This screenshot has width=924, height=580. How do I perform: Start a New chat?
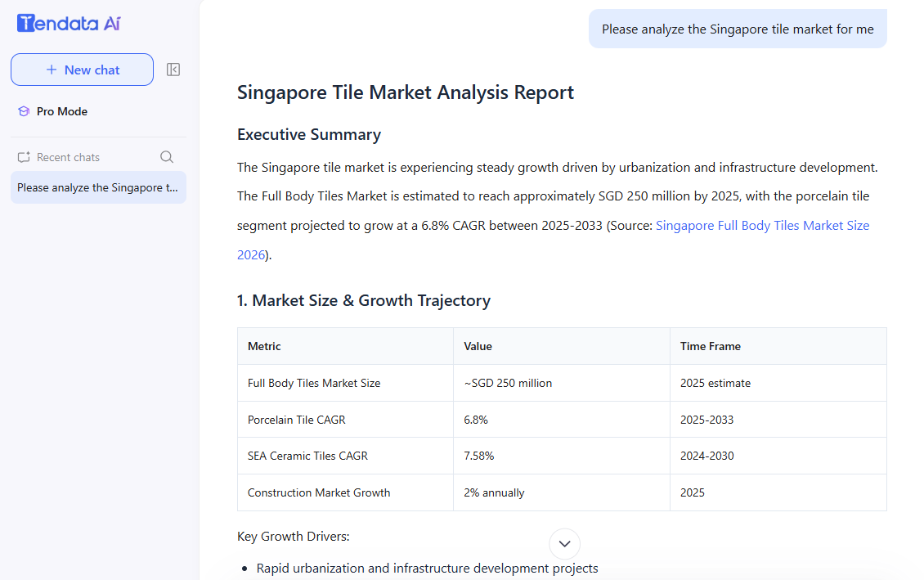(x=82, y=70)
